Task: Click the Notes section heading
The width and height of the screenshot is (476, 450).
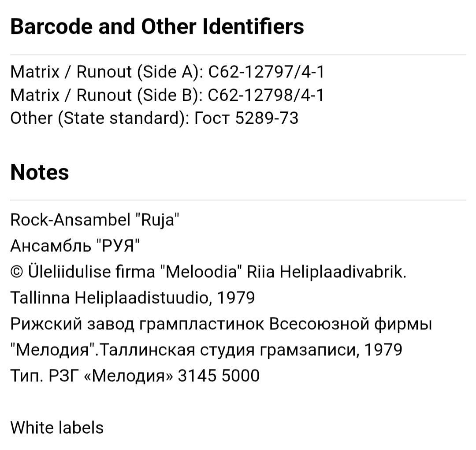Action: (40, 172)
